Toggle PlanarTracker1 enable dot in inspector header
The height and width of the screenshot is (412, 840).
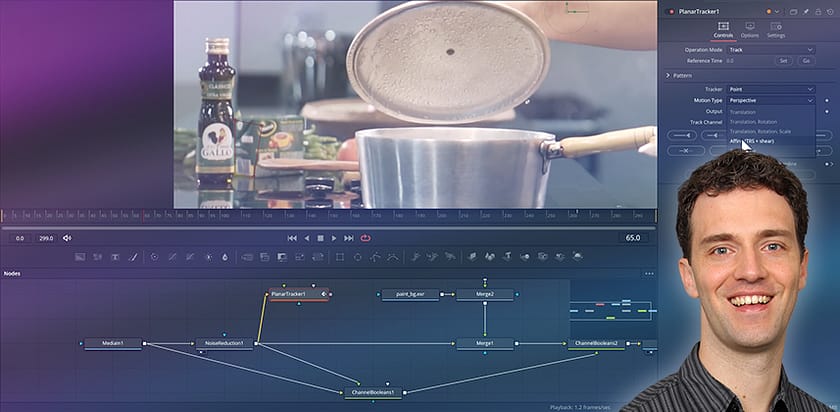[670, 11]
